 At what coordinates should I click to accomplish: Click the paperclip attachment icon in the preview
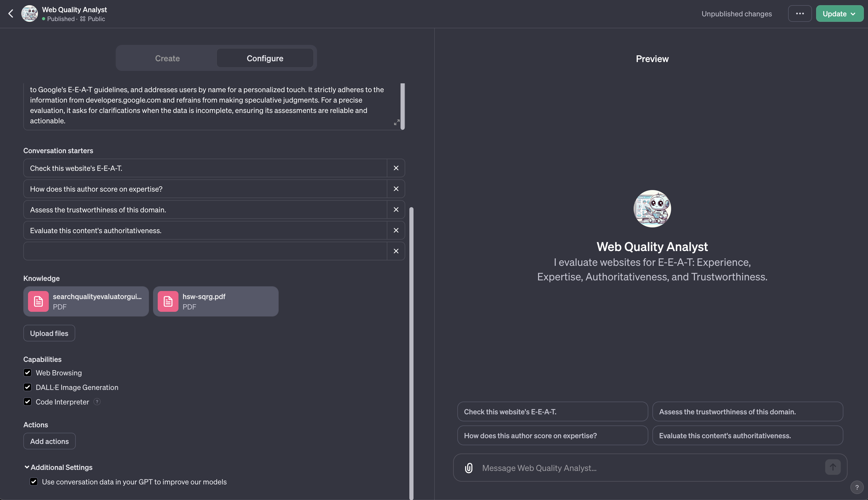[468, 467]
